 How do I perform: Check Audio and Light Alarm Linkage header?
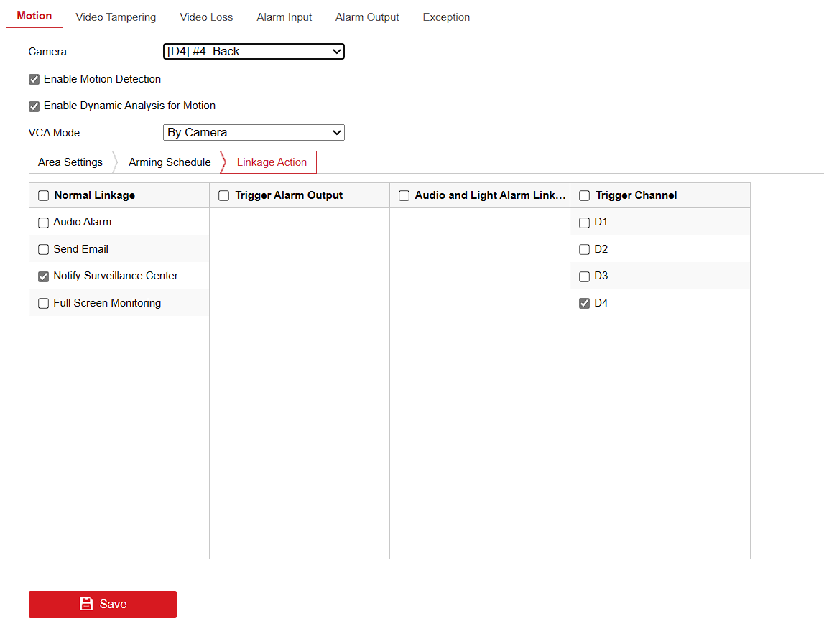pos(404,196)
